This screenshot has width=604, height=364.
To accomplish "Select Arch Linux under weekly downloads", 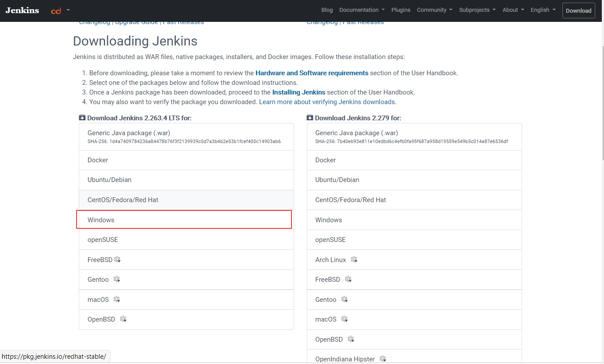I will (x=414, y=259).
